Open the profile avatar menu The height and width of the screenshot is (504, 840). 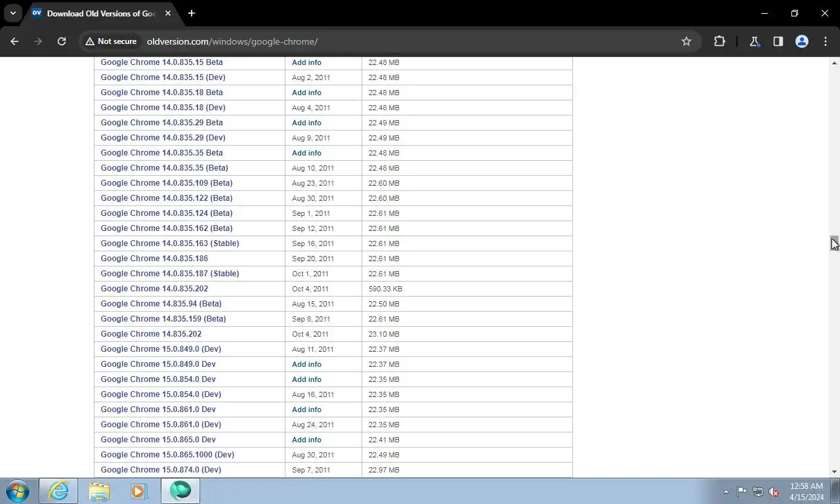click(802, 41)
